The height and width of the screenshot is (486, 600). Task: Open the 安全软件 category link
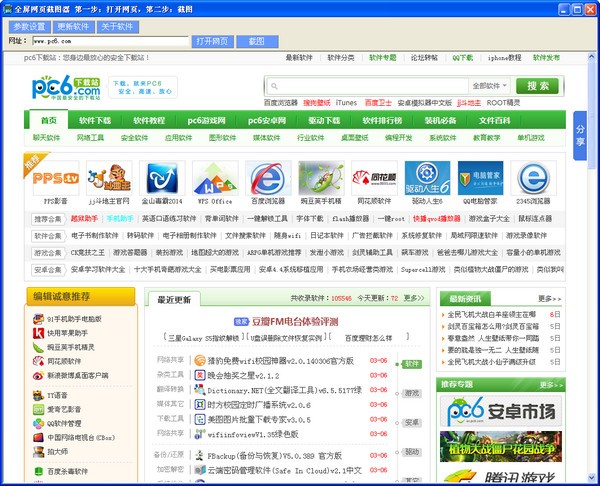tap(134, 137)
